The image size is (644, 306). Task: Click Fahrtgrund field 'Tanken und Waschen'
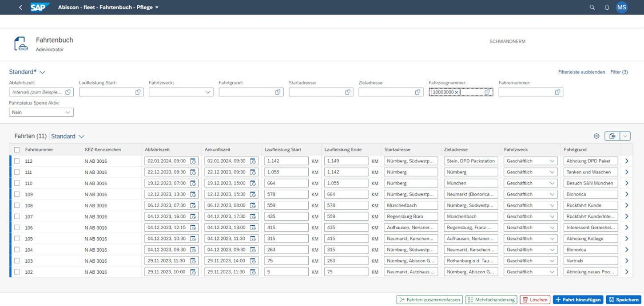[591, 172]
